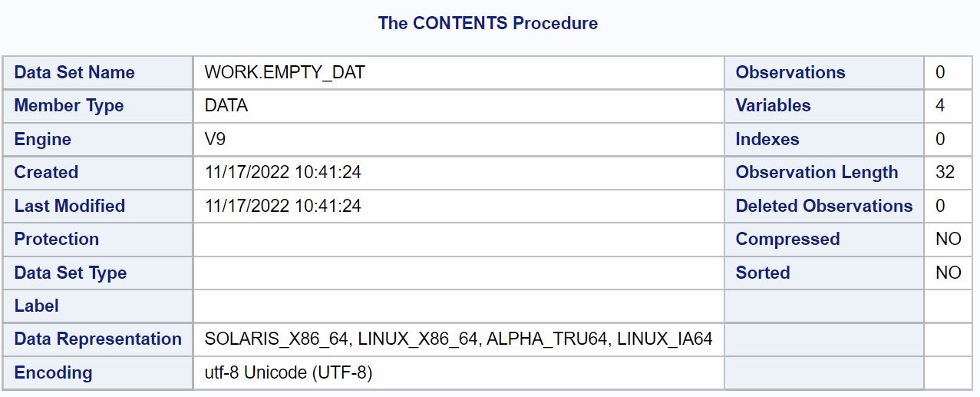Screen dimensions: 980x397
Task: Click the Data Set Type label
Action: (x=71, y=273)
